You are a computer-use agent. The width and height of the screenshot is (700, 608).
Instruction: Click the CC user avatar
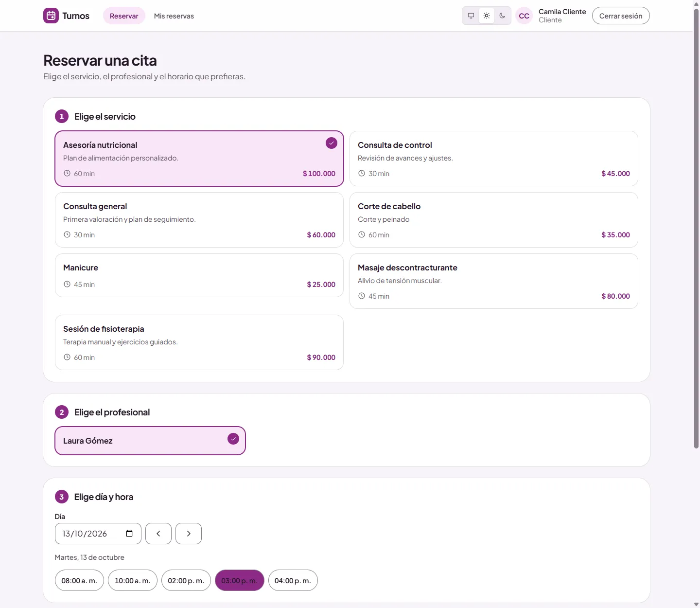click(x=524, y=16)
